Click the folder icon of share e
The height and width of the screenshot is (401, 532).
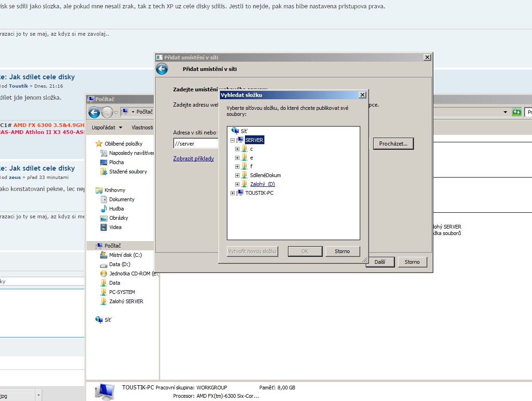coord(244,157)
